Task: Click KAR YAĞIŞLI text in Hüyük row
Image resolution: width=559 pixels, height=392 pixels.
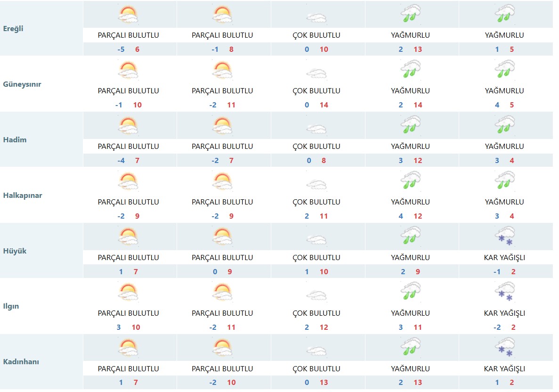Action: pyautogui.click(x=504, y=258)
